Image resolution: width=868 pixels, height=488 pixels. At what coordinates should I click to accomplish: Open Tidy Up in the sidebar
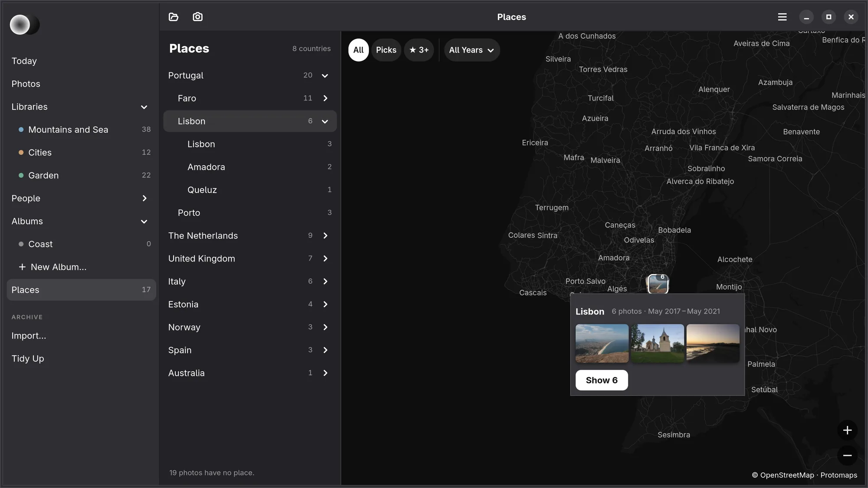tap(81, 359)
